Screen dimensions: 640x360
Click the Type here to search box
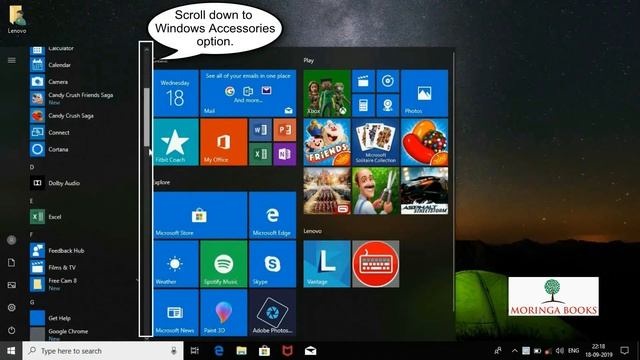pyautogui.click(x=103, y=351)
